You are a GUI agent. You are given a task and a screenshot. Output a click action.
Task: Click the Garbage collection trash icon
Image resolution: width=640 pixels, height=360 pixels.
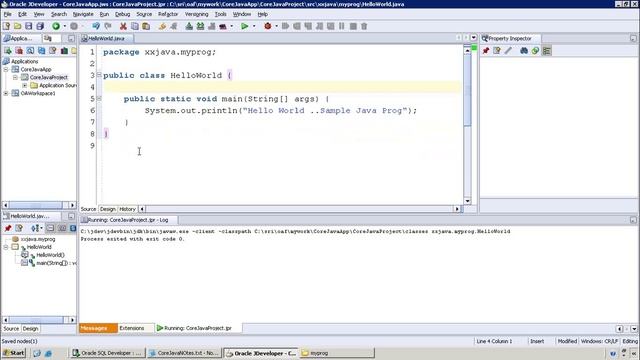pos(364,26)
